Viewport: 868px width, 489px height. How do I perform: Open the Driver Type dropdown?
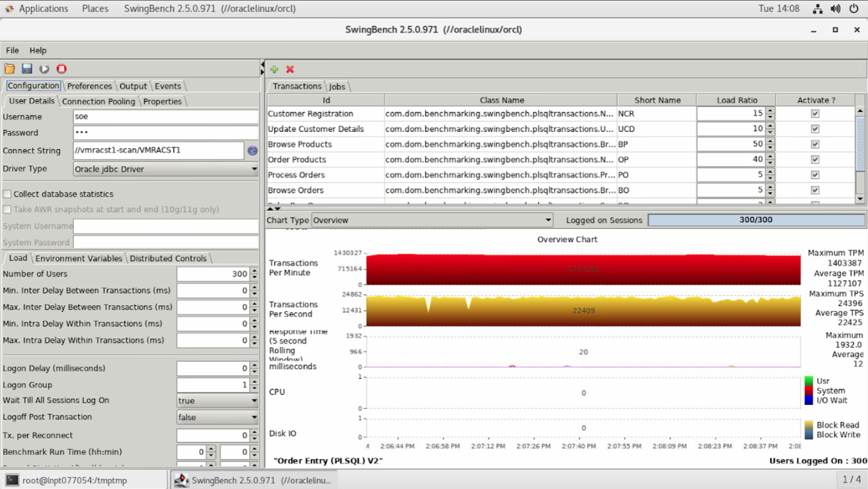point(165,169)
